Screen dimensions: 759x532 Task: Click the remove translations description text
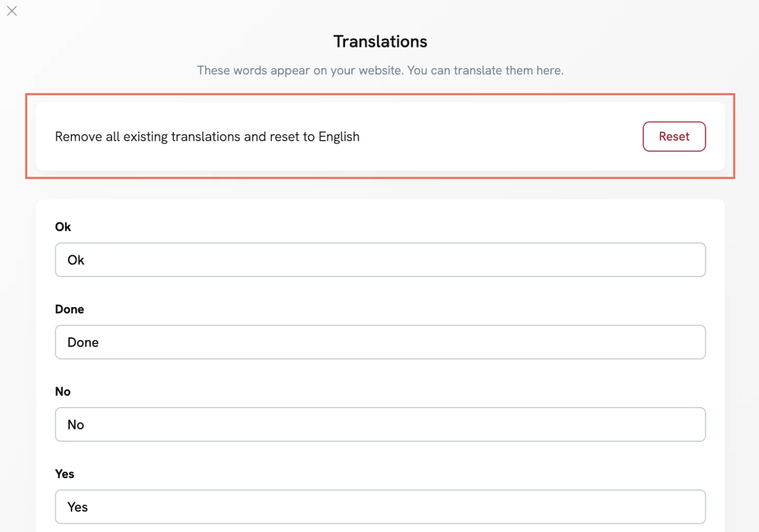tap(207, 136)
